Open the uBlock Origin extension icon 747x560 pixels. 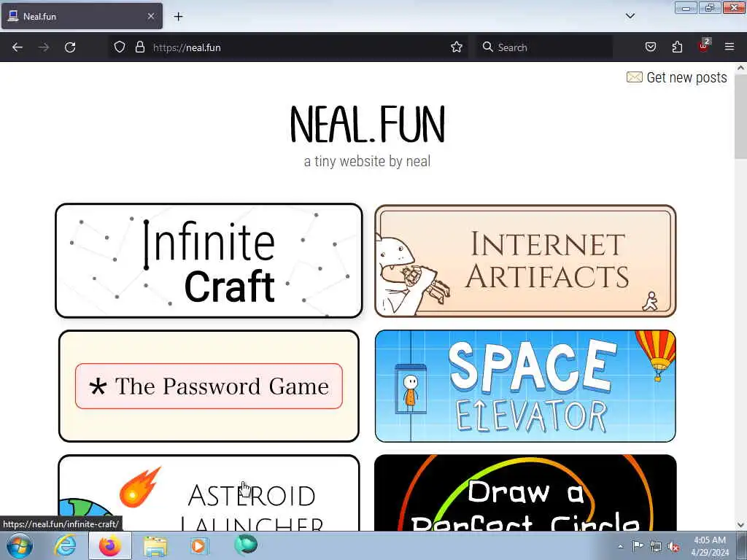click(704, 46)
